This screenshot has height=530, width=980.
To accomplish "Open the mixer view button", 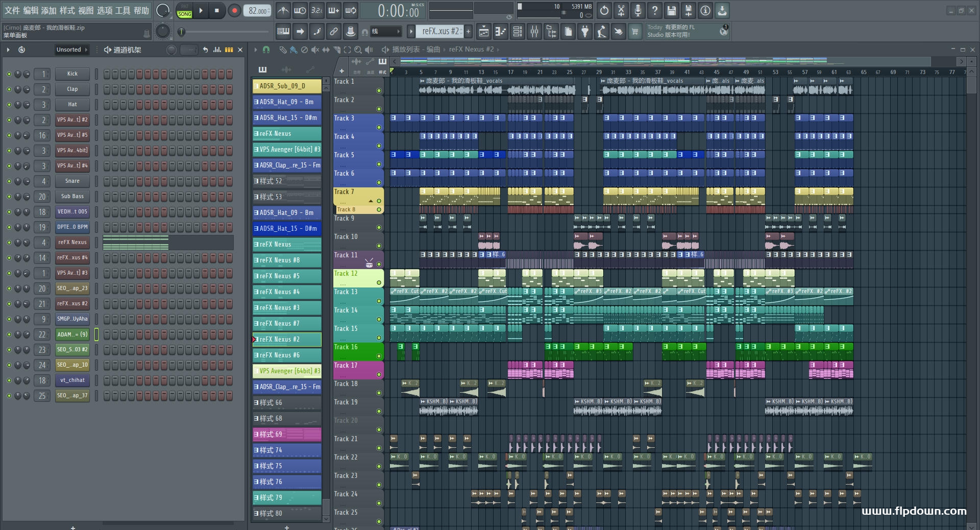I will (x=534, y=32).
